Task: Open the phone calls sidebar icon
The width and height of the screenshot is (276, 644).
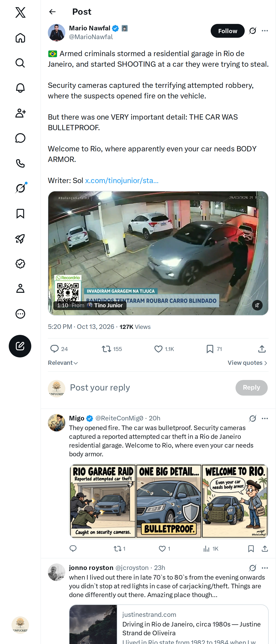Action: [x=20, y=163]
